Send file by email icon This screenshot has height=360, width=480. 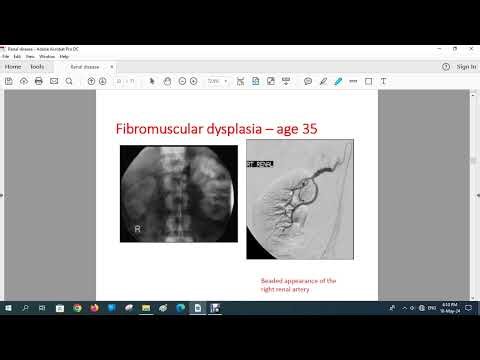click(x=54, y=81)
